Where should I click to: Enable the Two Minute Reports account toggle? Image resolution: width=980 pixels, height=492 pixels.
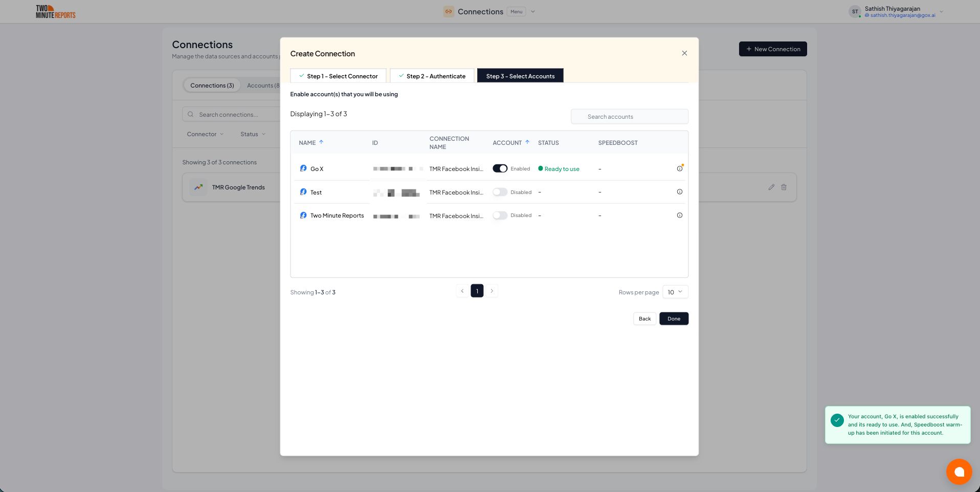(500, 216)
